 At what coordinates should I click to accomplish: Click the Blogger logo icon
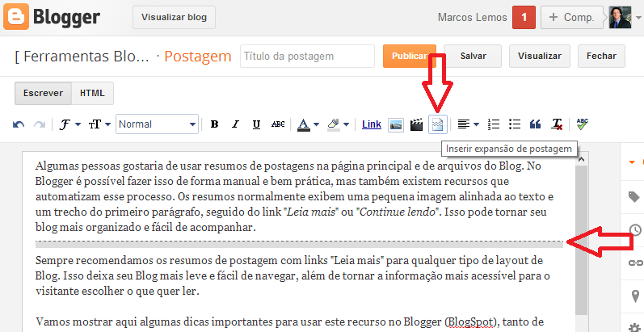click(16, 16)
